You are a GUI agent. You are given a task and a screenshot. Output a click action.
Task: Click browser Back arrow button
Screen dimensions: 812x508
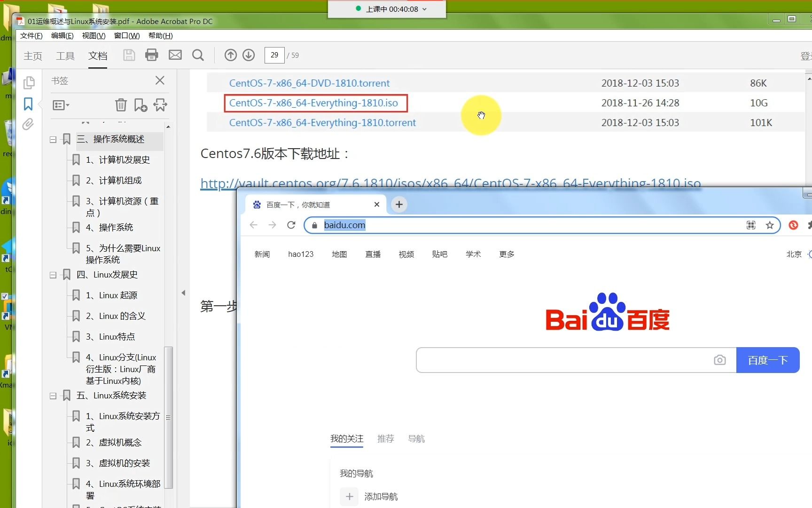(254, 225)
